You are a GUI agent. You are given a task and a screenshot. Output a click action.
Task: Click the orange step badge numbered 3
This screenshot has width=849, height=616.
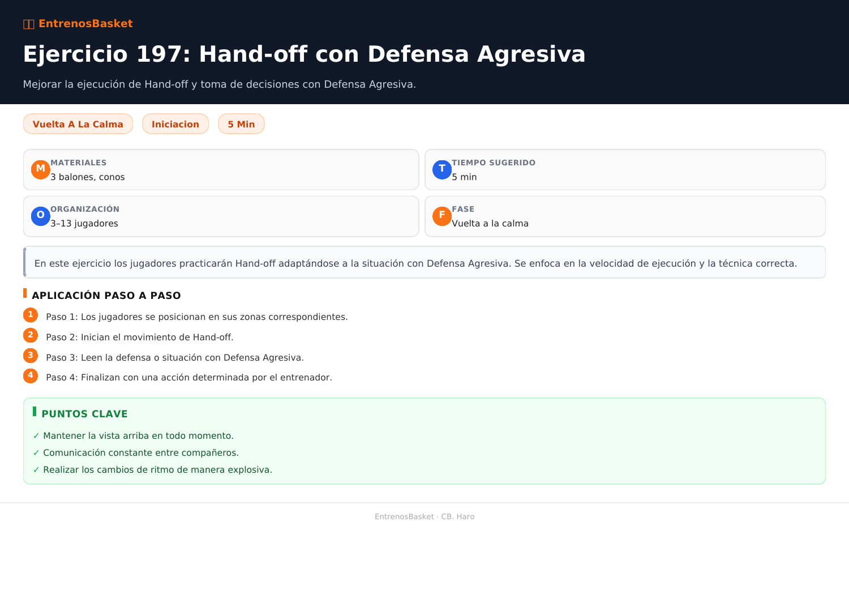click(31, 356)
